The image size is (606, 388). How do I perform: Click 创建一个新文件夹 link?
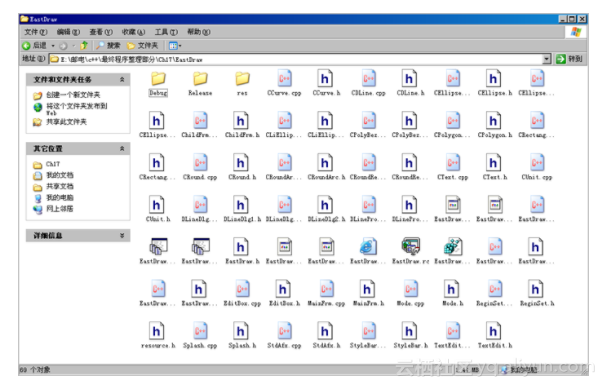73,95
